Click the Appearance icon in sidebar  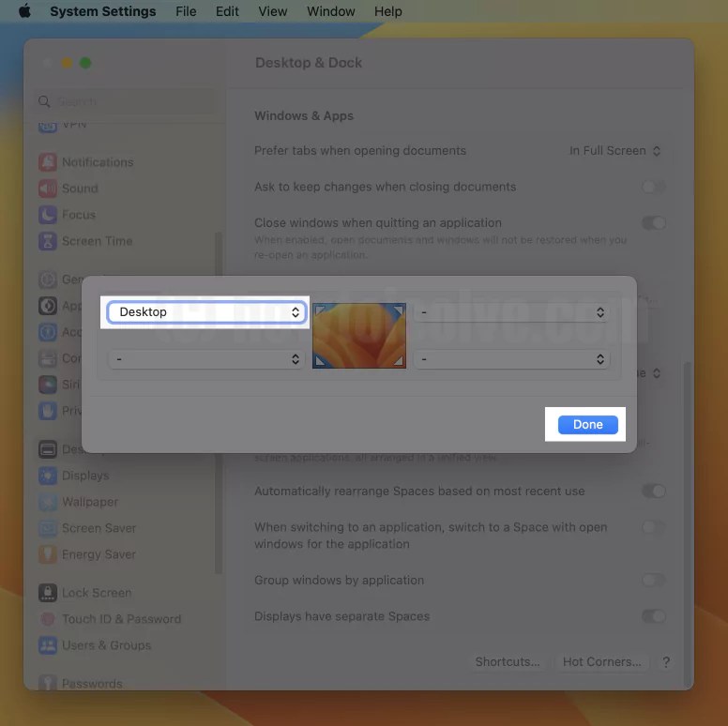coord(47,306)
